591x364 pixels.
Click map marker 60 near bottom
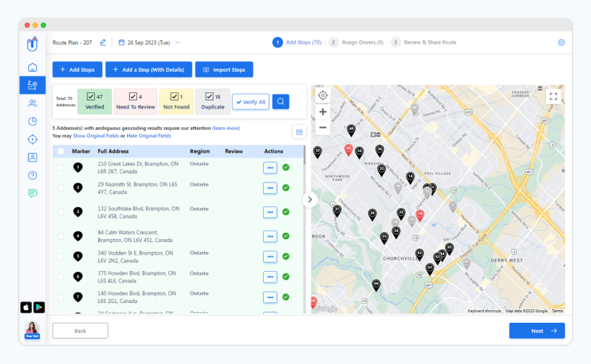[x=376, y=285]
